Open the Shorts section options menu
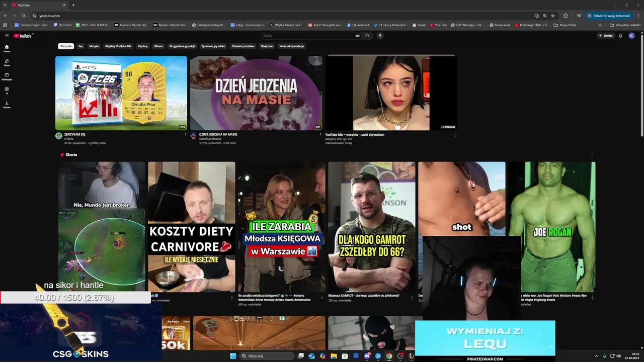The height and width of the screenshot is (362, 644). click(x=592, y=155)
